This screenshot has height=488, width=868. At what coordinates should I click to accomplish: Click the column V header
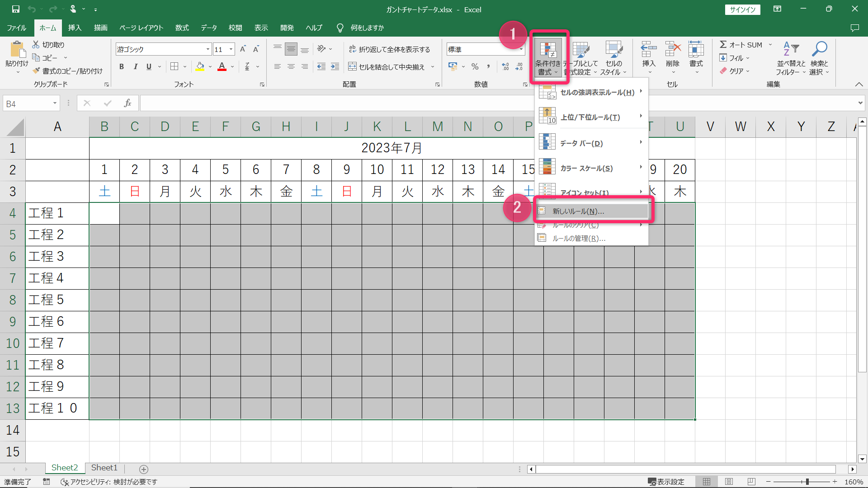[x=710, y=127]
